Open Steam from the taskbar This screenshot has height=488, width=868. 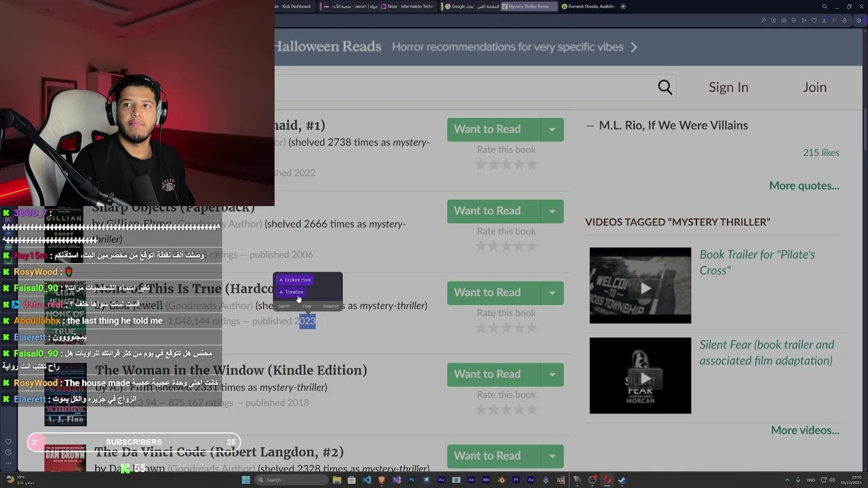pyautogui.click(x=622, y=480)
